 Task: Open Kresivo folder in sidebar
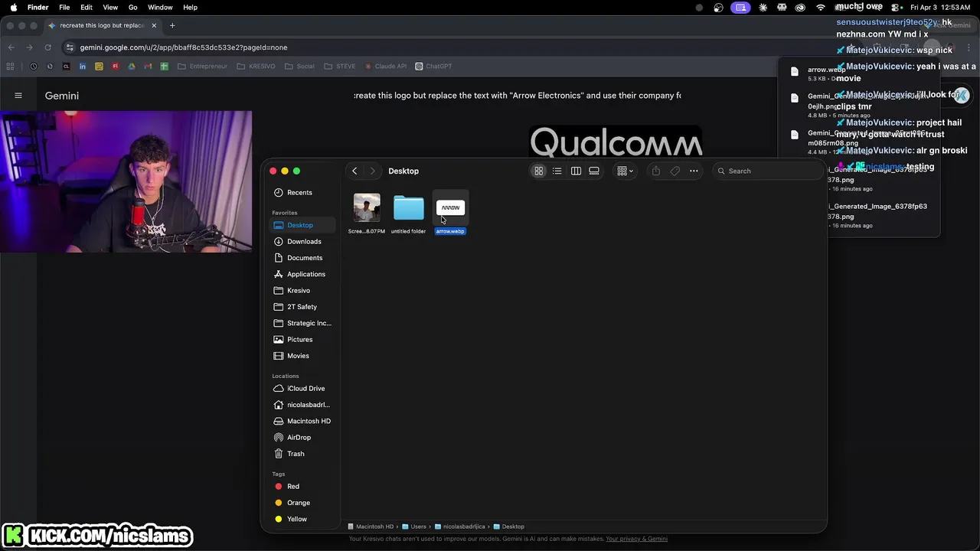point(298,290)
